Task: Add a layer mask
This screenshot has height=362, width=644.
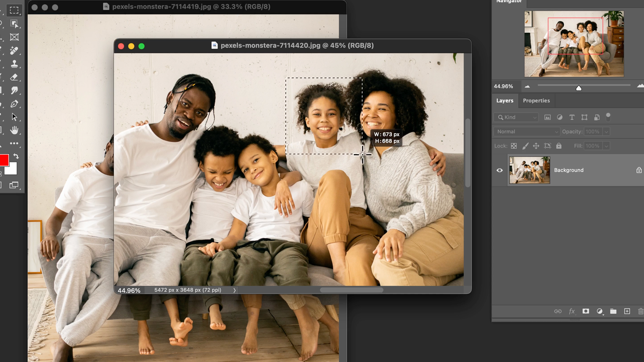Action: click(x=586, y=311)
